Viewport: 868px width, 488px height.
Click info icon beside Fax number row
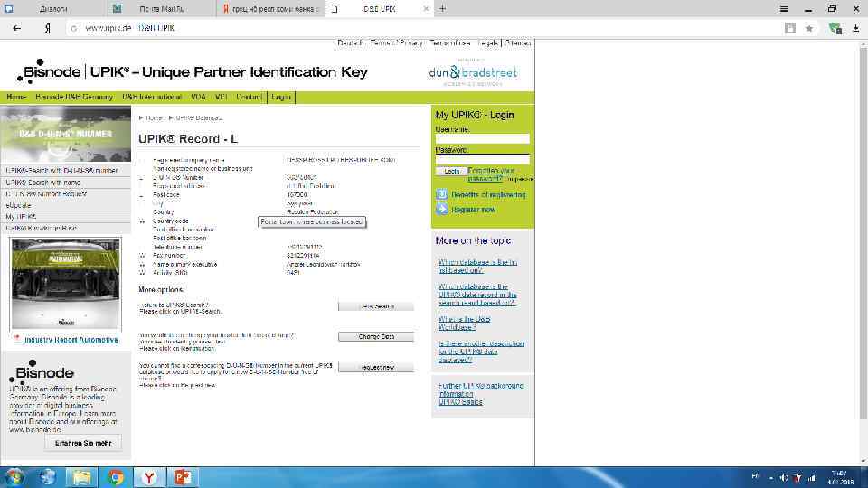[x=142, y=256]
